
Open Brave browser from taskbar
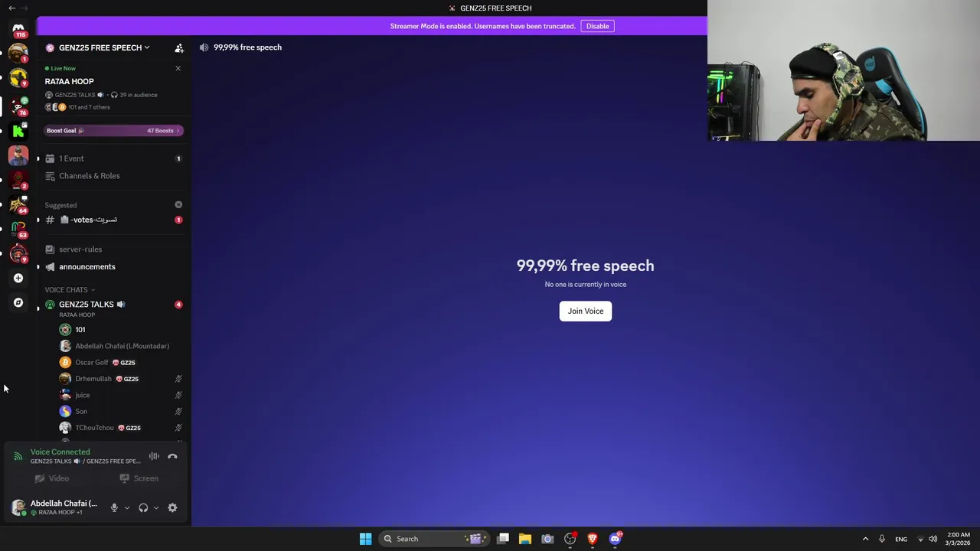(592, 539)
